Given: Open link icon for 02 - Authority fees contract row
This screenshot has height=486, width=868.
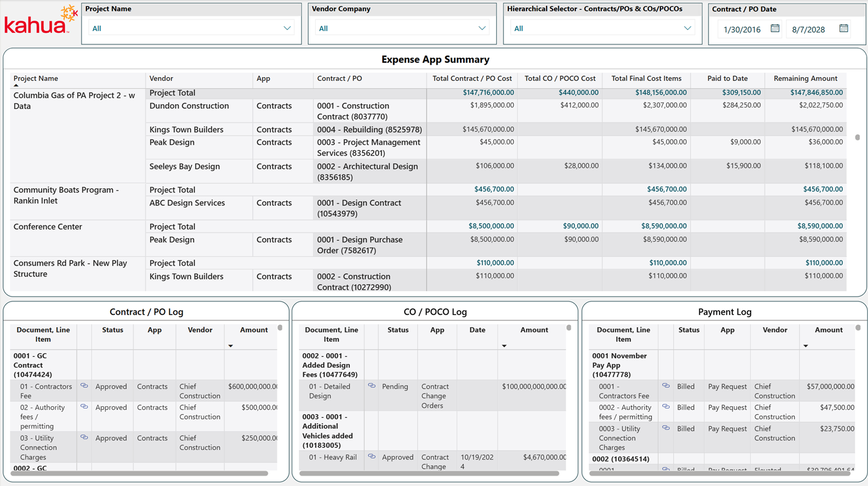Looking at the screenshot, I should pyautogui.click(x=84, y=407).
